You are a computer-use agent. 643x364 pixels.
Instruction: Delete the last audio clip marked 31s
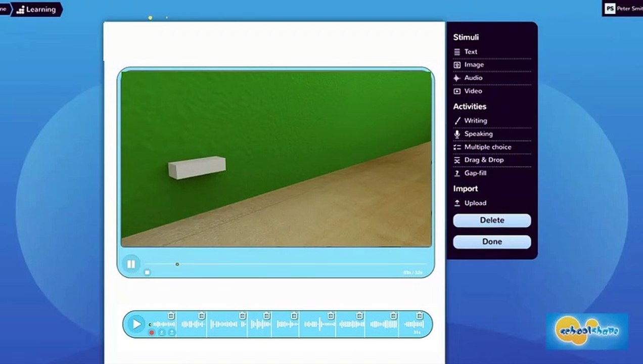[420, 316]
